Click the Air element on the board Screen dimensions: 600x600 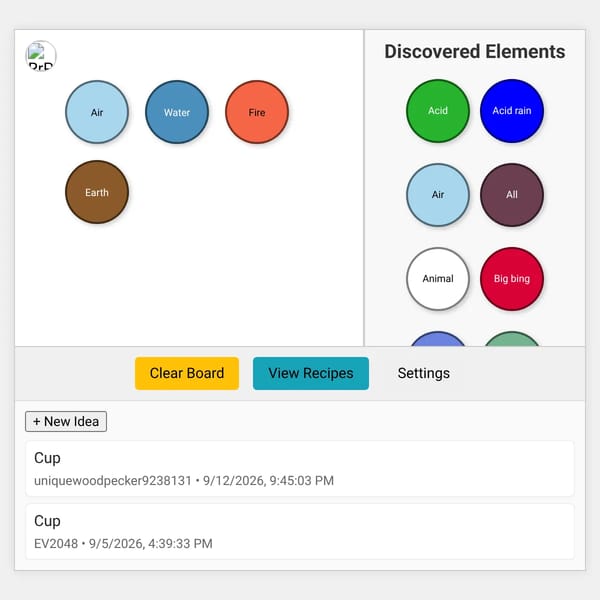click(x=97, y=112)
